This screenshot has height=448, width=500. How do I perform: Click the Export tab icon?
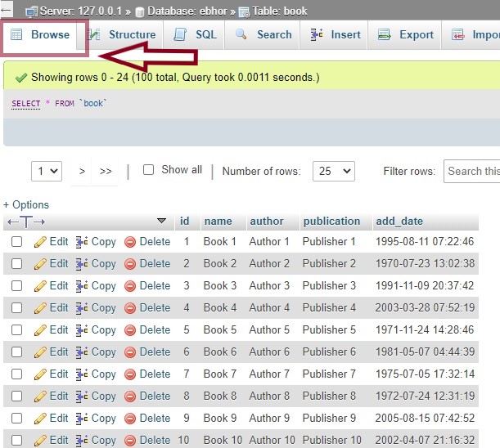[x=385, y=34]
